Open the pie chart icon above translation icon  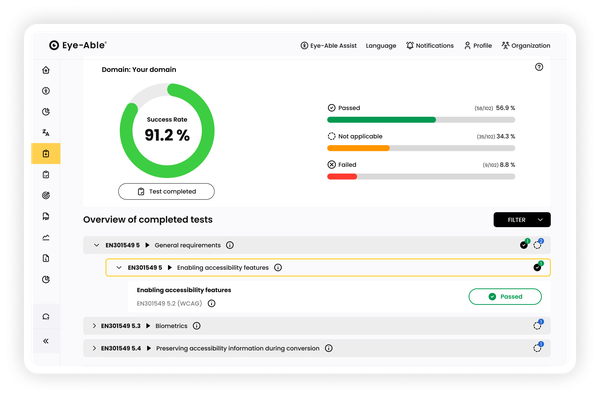coord(46,112)
